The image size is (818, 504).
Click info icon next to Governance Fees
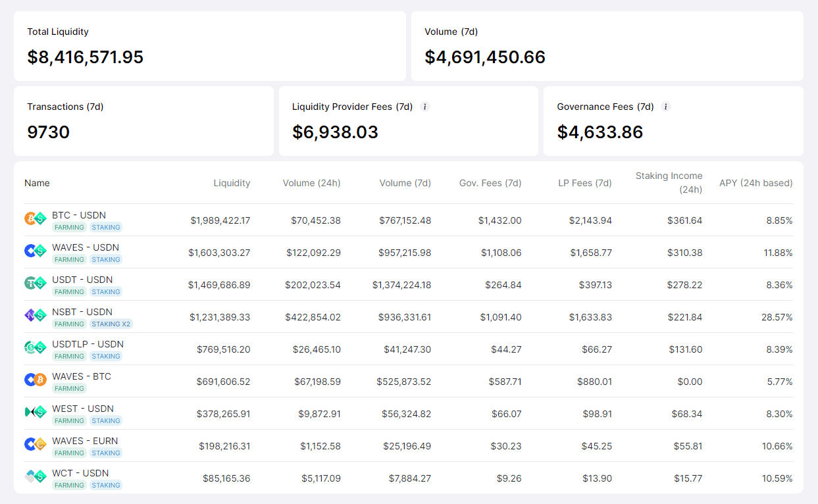click(666, 107)
